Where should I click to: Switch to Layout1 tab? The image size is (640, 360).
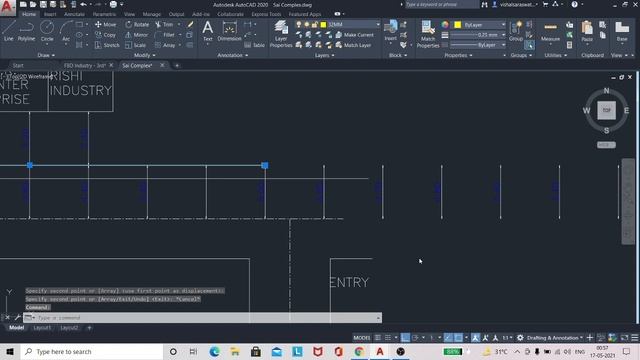click(42, 328)
